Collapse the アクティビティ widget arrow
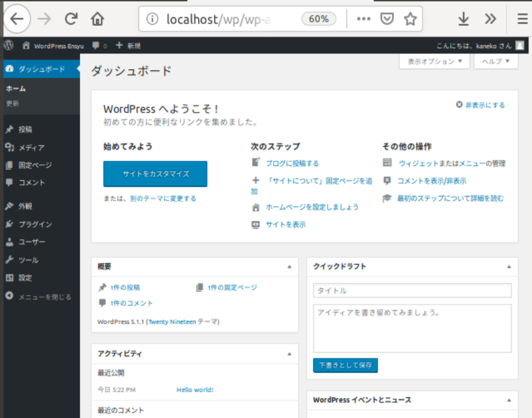The image size is (532, 418). (x=289, y=354)
